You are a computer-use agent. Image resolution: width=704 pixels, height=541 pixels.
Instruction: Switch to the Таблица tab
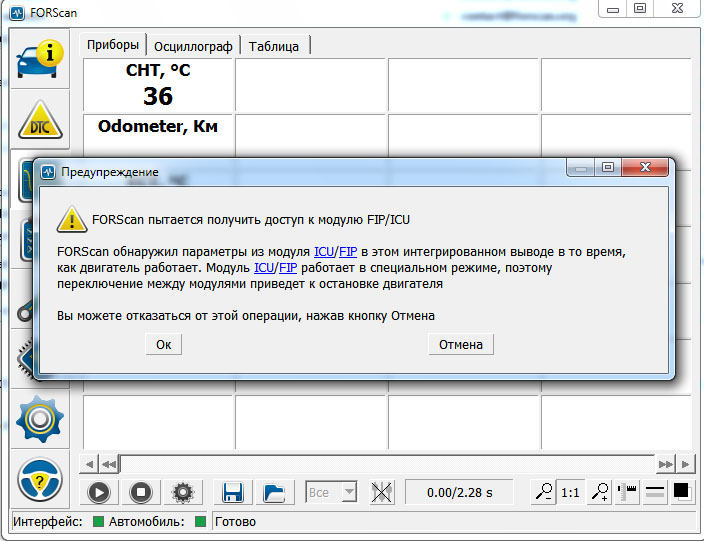pos(274,47)
